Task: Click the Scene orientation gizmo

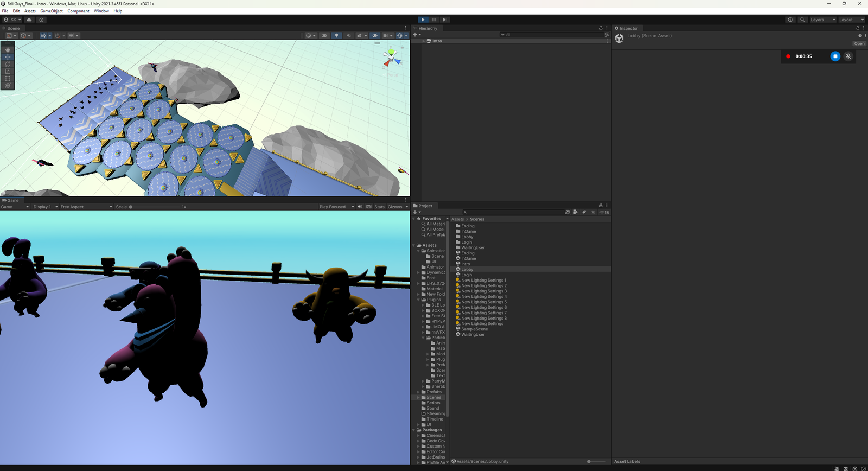Action: point(391,58)
